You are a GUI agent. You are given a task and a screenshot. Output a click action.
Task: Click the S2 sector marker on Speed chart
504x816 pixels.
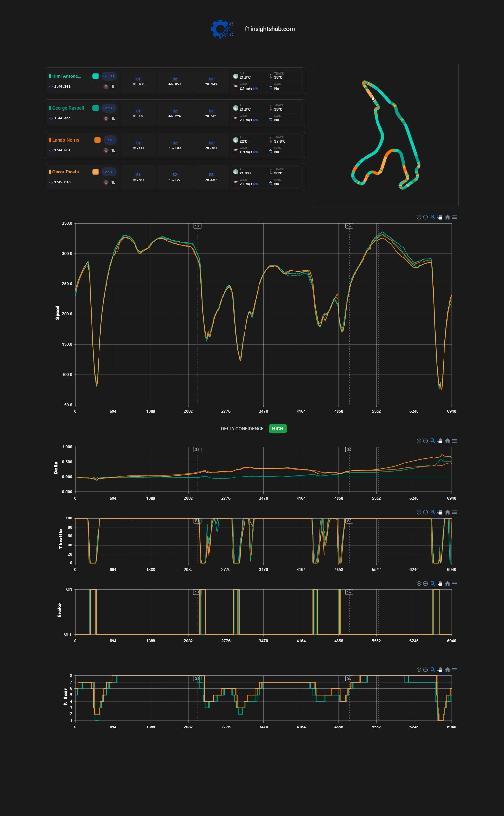[349, 226]
